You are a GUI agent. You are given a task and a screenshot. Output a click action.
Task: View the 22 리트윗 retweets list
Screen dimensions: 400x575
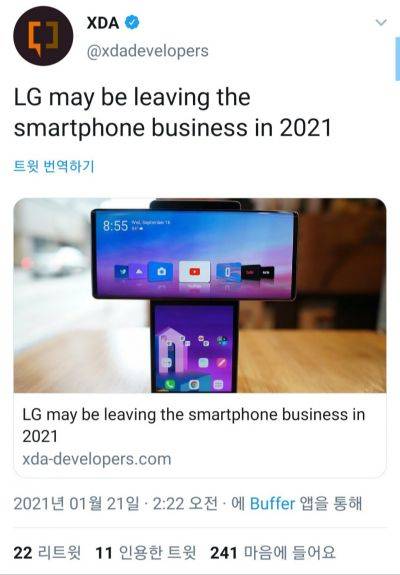(47, 553)
